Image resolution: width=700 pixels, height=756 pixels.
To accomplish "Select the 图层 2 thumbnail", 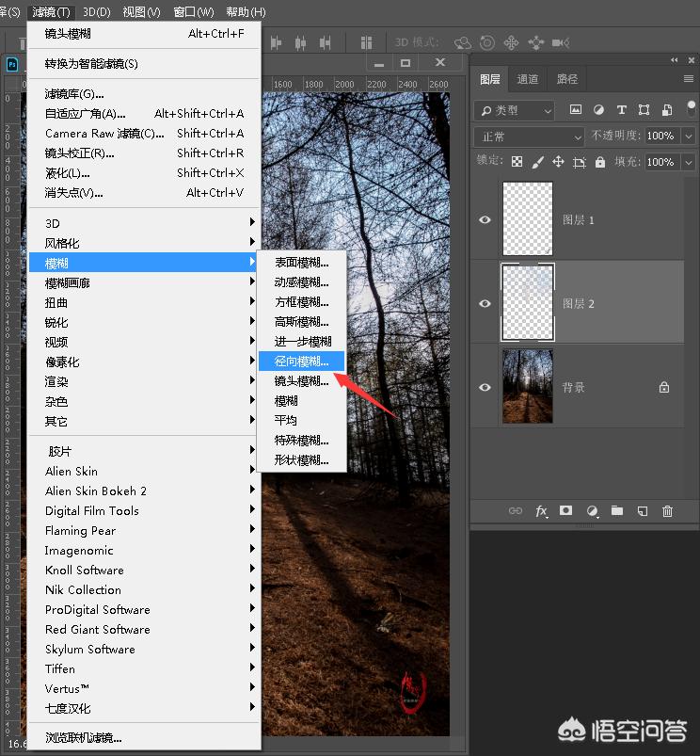I will (528, 303).
